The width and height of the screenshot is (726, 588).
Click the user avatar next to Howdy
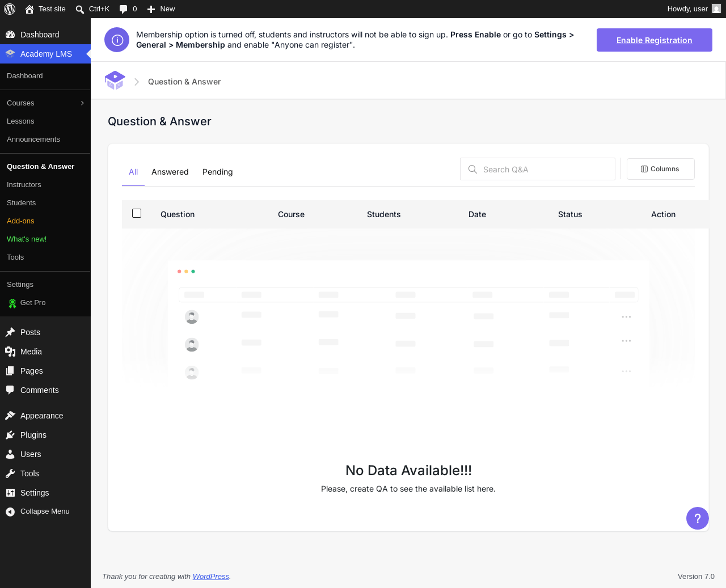716,9
